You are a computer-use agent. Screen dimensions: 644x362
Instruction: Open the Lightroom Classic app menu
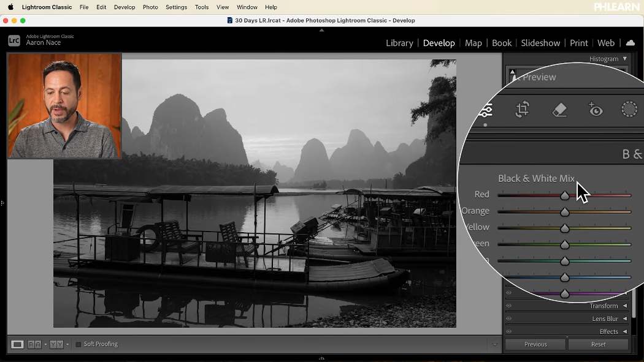pos(47,7)
